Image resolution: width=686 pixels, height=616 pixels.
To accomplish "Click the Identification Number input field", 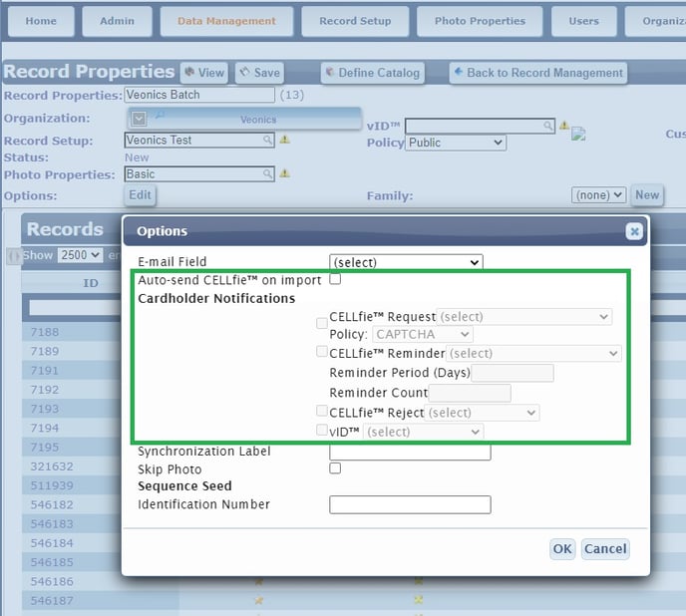I will point(410,504).
